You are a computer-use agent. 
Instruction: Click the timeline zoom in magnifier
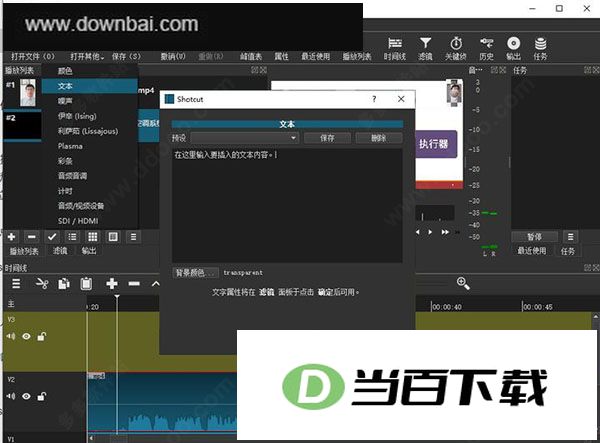(463, 283)
